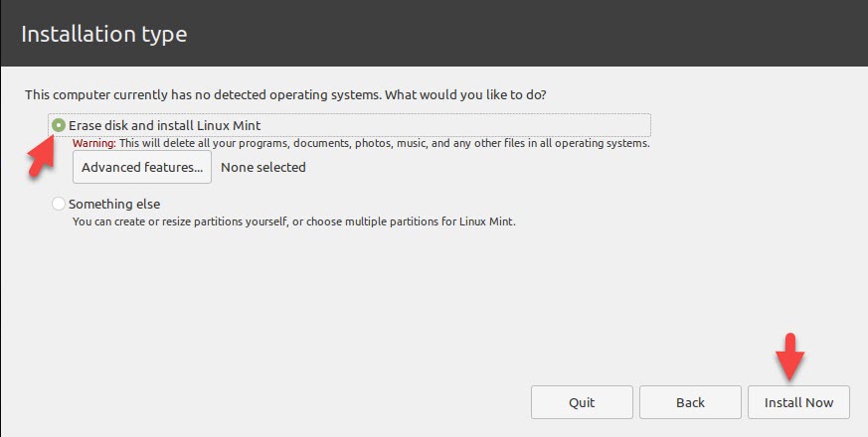The height and width of the screenshot is (437, 868).
Task: Go Back to the previous step
Action: click(x=690, y=402)
